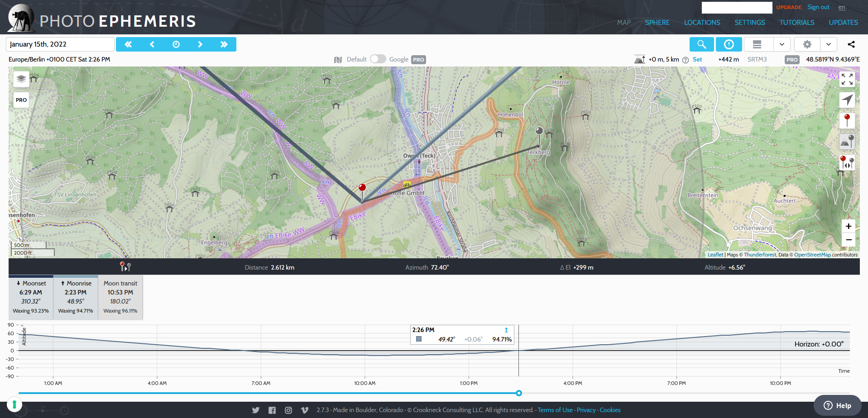Screen dimensions: 868x418
Task: Open the list view lines icon
Action: tap(757, 44)
